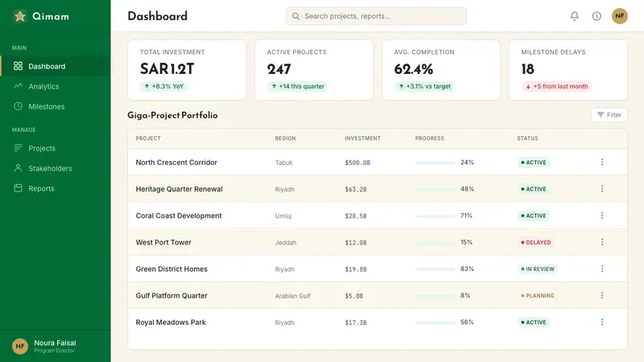Sort by the PROGRESS column header
This screenshot has height=362, width=644.
(x=430, y=138)
